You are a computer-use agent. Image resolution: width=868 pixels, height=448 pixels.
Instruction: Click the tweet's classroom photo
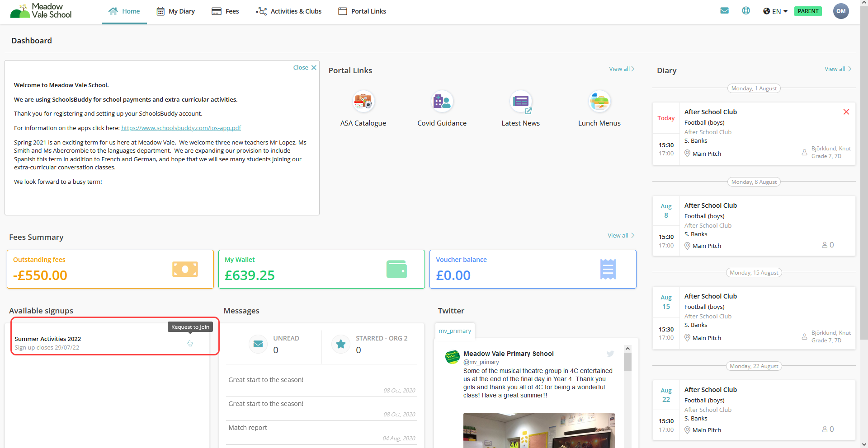pos(539,430)
